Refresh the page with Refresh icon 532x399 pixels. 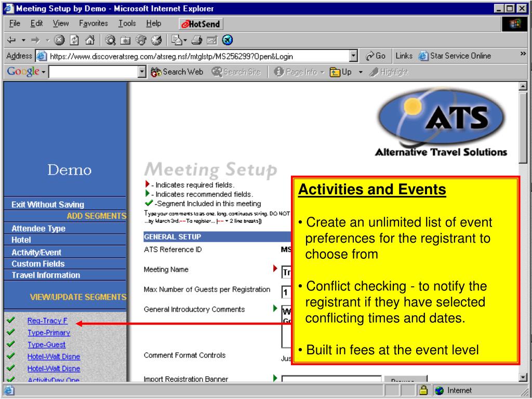pyautogui.click(x=74, y=41)
